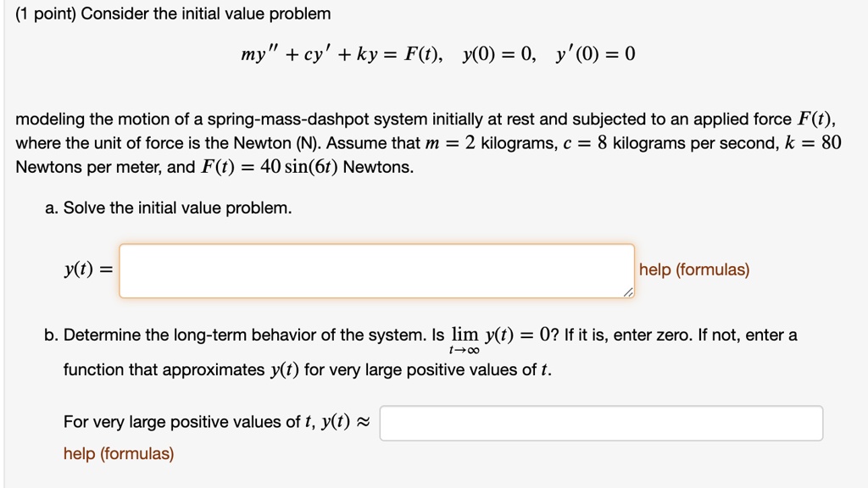
Task: Select the part b approximation input field
Action: pos(602,423)
